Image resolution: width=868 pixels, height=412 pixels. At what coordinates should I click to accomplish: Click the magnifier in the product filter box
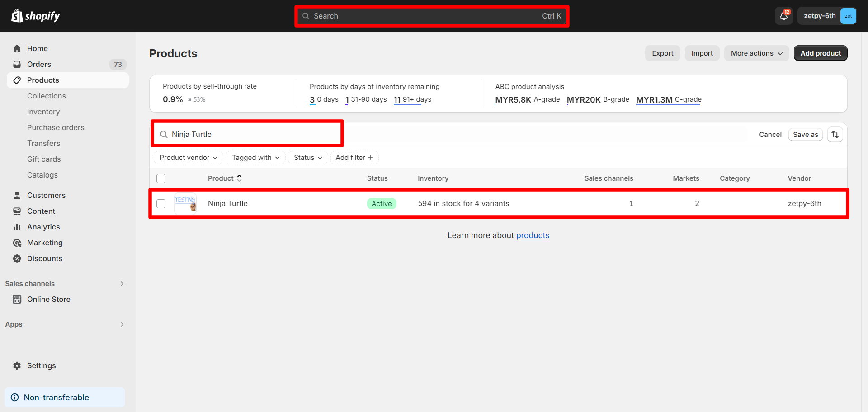coord(164,134)
